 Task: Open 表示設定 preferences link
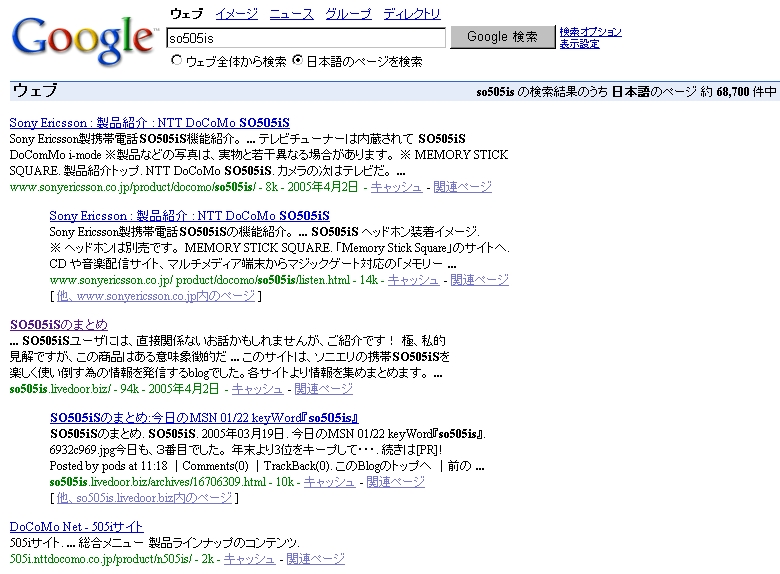(x=579, y=44)
